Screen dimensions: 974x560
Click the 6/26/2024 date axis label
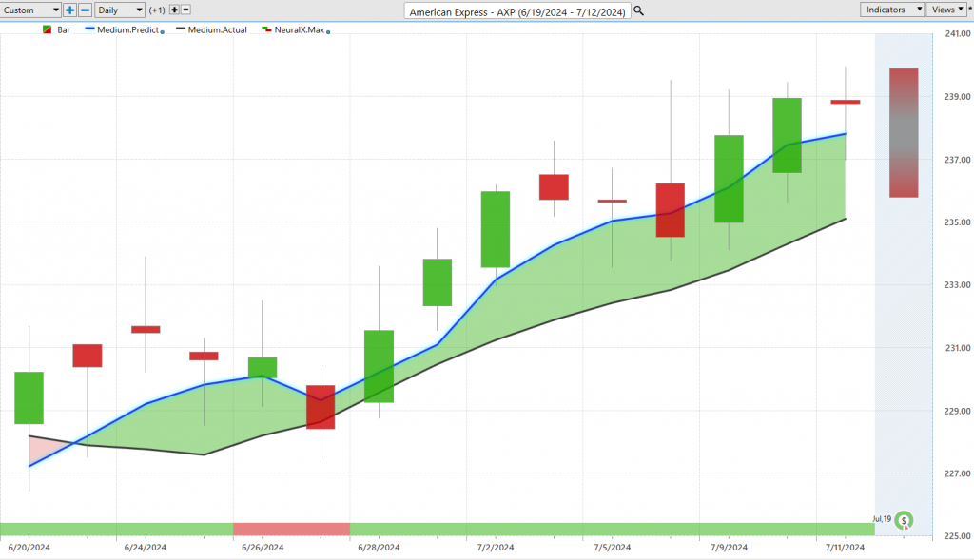point(263,548)
